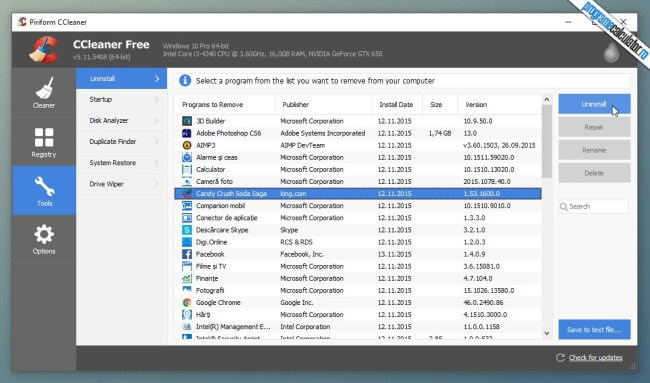Click the Filme și TV icon
Image resolution: width=650 pixels, height=383 pixels.
point(187,266)
